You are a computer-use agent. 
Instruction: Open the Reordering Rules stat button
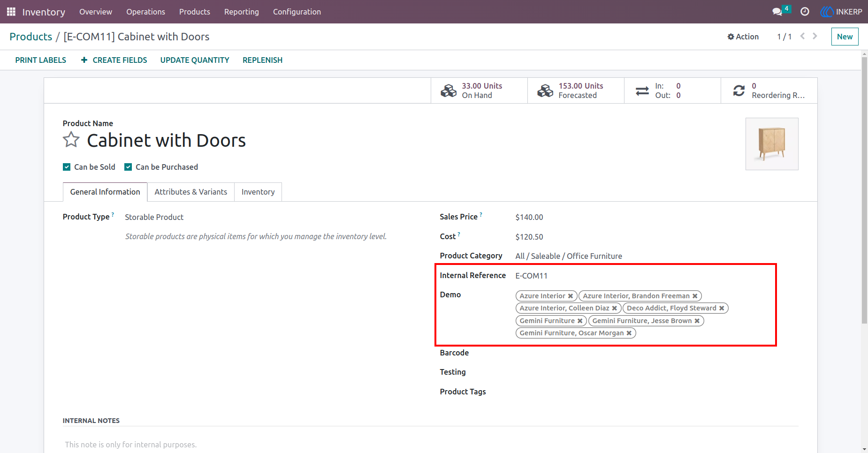tap(769, 91)
